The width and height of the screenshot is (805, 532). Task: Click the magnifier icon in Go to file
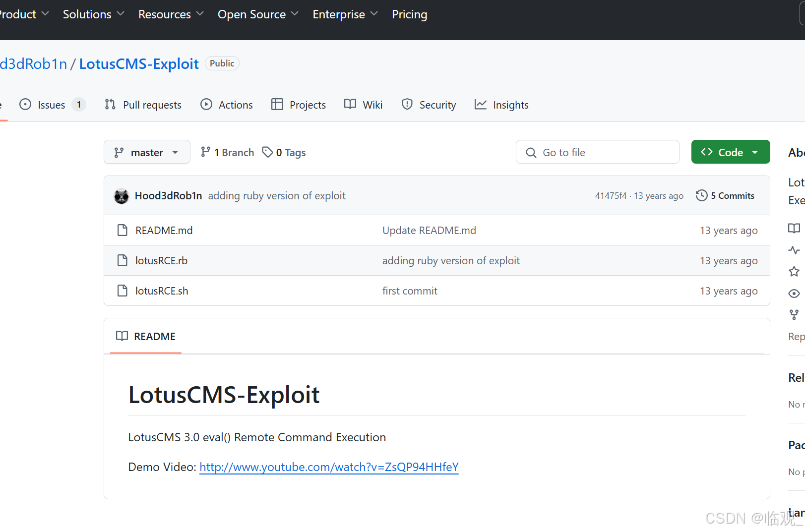point(531,153)
